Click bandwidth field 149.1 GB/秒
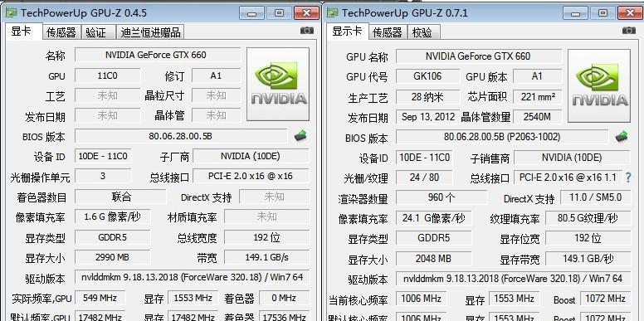 [588, 259]
